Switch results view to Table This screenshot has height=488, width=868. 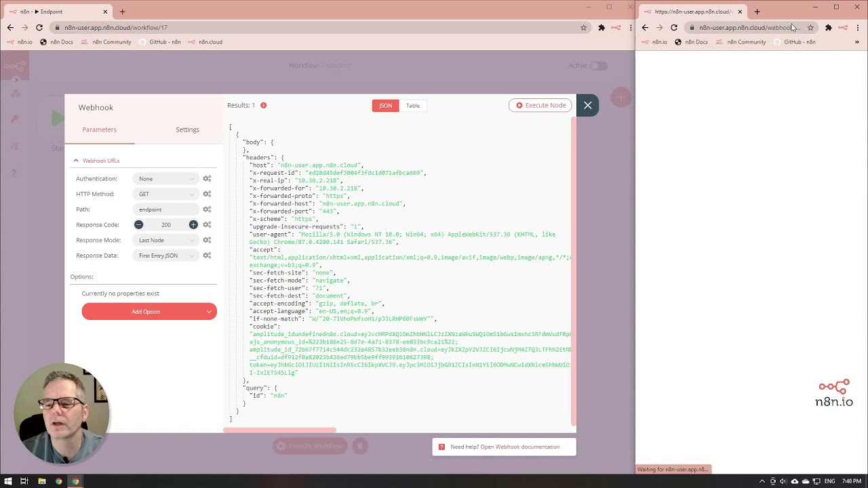click(x=413, y=105)
